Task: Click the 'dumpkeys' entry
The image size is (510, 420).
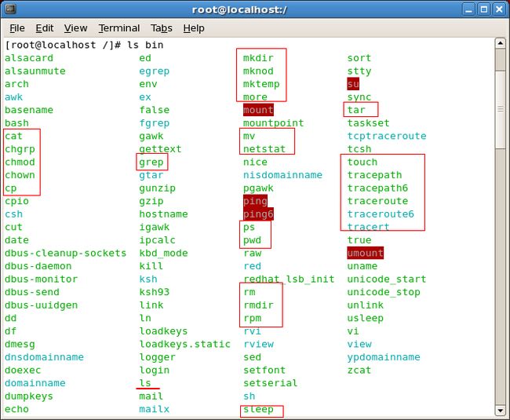Action: pyautogui.click(x=29, y=396)
